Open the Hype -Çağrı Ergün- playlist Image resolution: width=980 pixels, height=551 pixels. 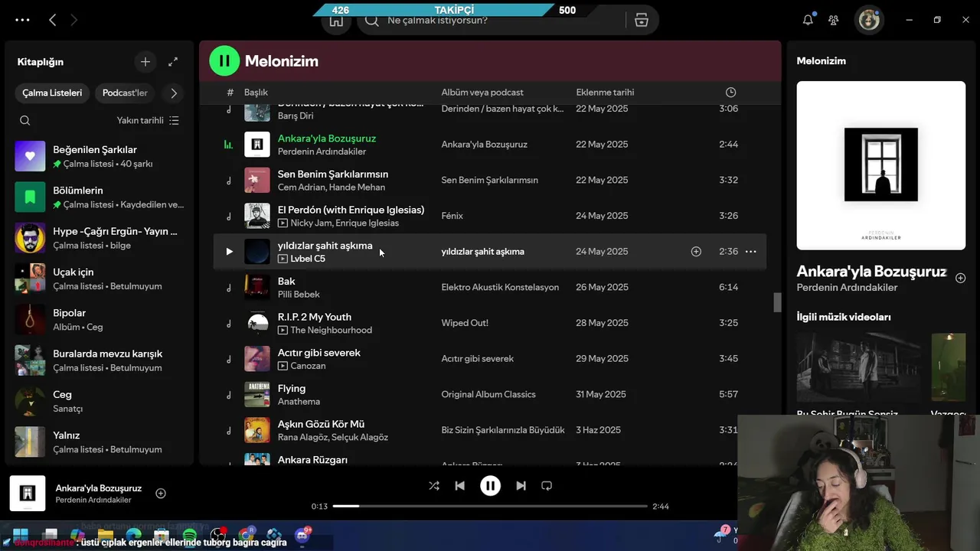coord(100,238)
